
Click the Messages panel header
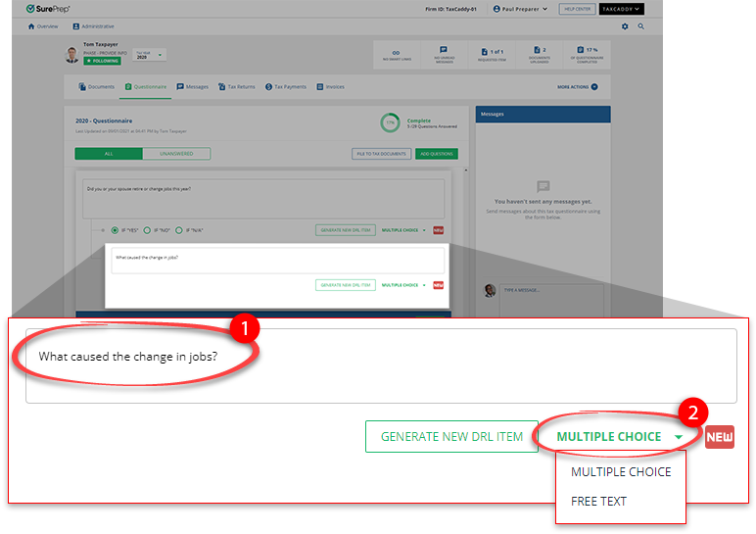[x=543, y=115]
